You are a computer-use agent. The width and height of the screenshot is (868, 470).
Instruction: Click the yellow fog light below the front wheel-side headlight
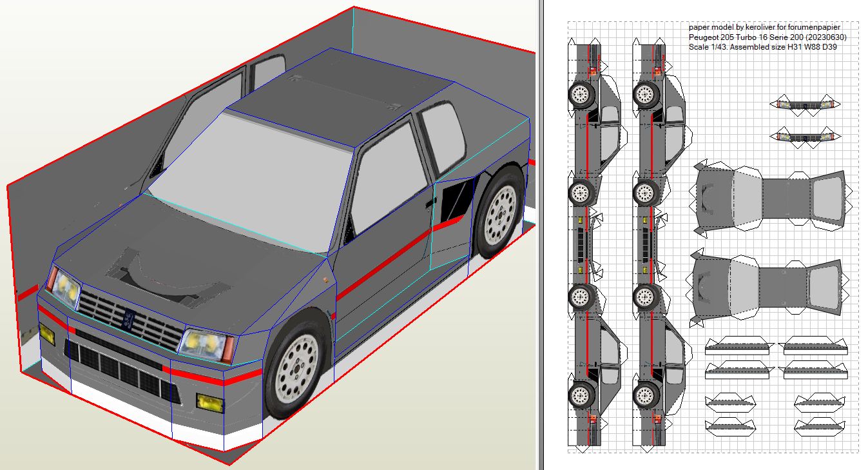pos(210,404)
